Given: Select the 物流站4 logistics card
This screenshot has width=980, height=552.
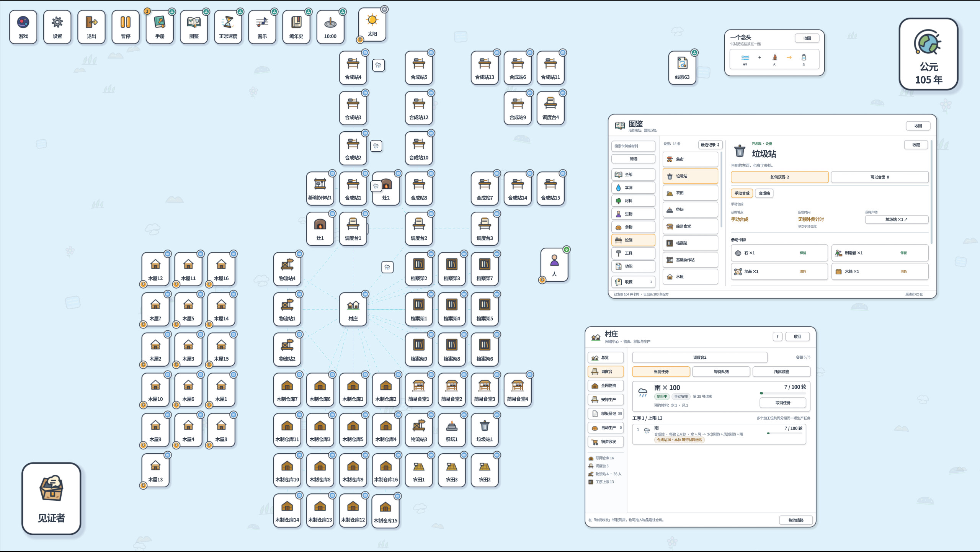Looking at the screenshot, I should (287, 269).
